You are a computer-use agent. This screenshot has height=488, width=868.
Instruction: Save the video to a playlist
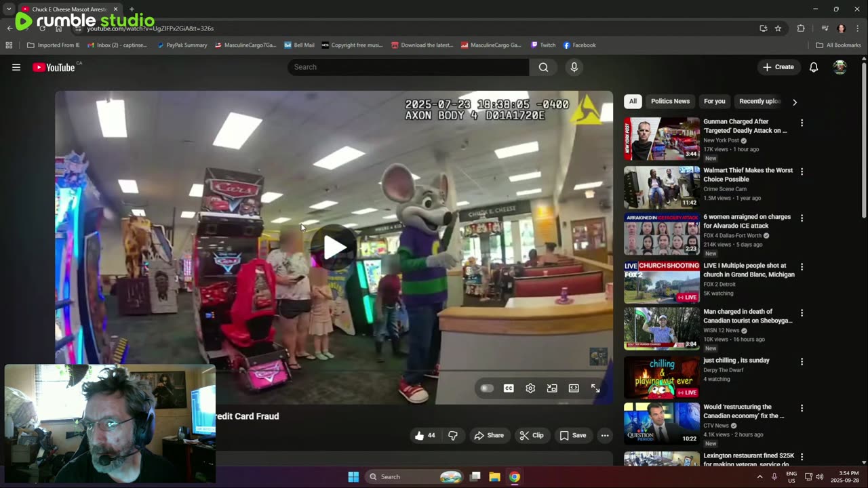pos(573,435)
